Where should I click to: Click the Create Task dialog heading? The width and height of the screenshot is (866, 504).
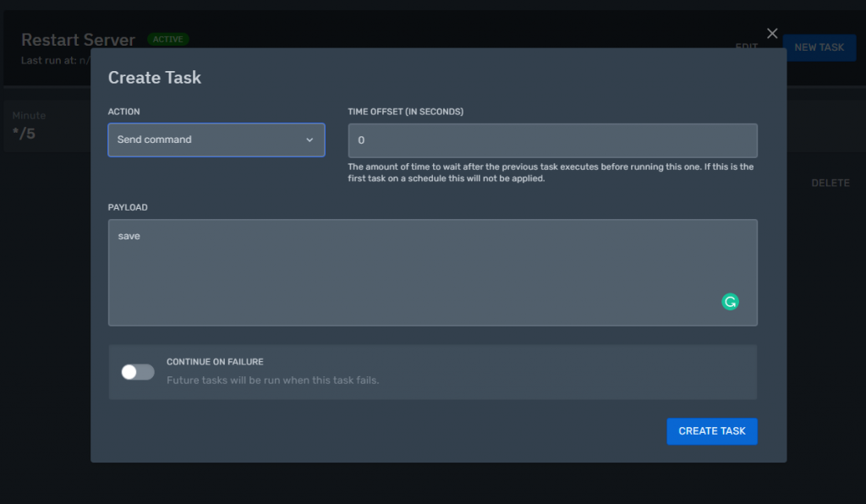(155, 77)
